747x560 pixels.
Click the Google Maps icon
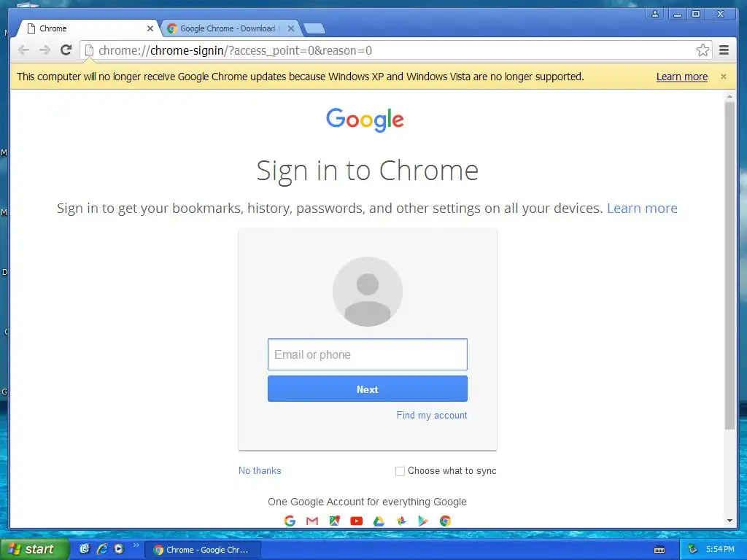coord(334,521)
